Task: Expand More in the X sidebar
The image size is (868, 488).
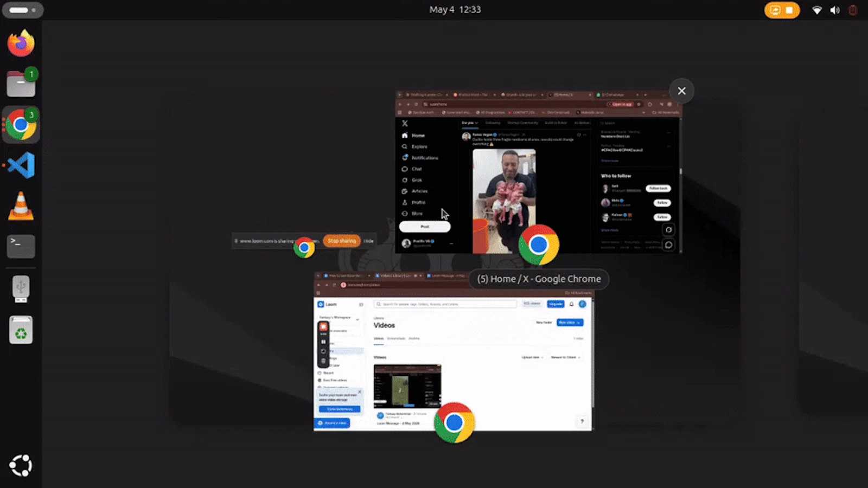Action: pyautogui.click(x=412, y=214)
